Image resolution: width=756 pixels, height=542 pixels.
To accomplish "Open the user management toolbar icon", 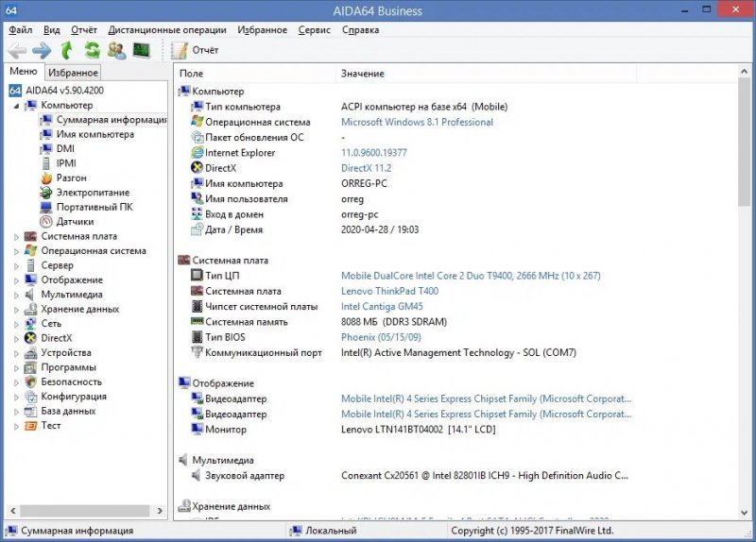I will point(117,50).
